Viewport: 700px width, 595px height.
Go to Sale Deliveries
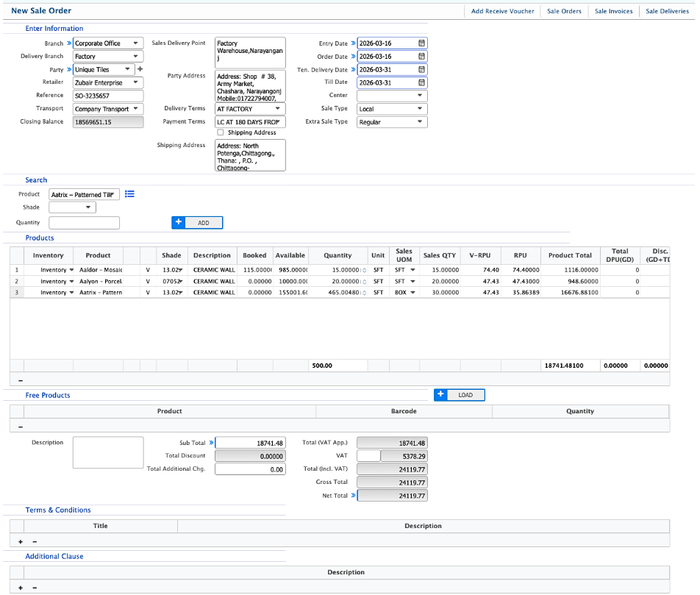tap(667, 11)
